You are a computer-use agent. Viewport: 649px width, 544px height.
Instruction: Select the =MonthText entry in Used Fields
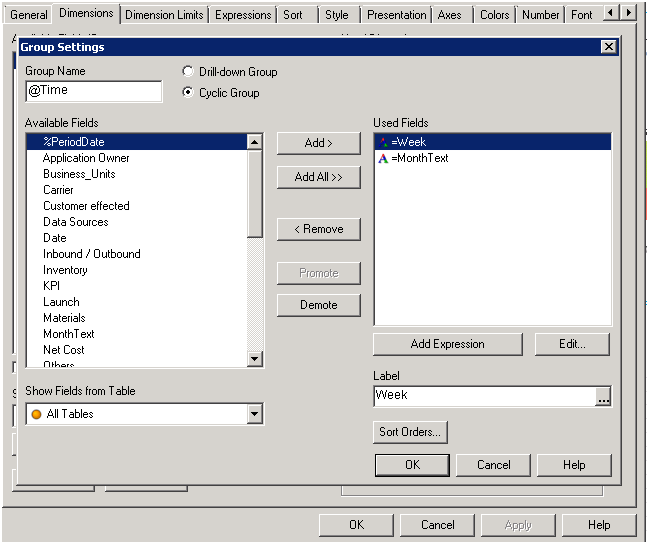point(419,158)
